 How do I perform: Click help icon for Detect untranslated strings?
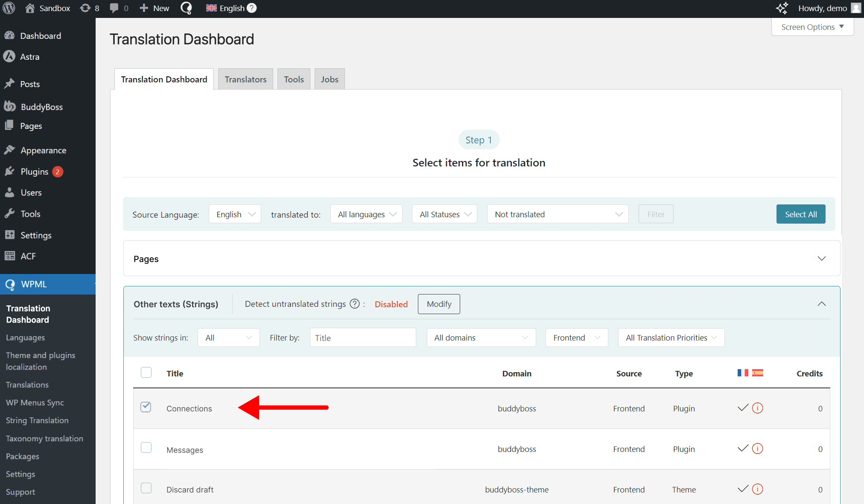[x=355, y=304]
